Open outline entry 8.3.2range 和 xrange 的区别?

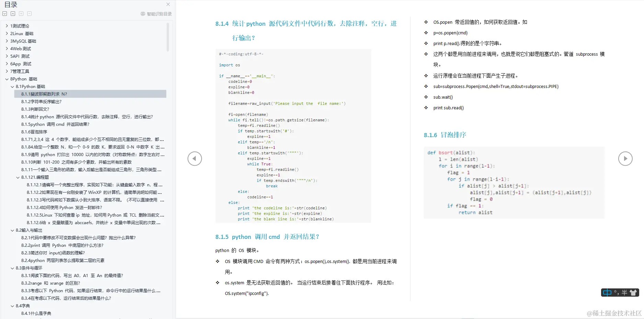[51, 283]
